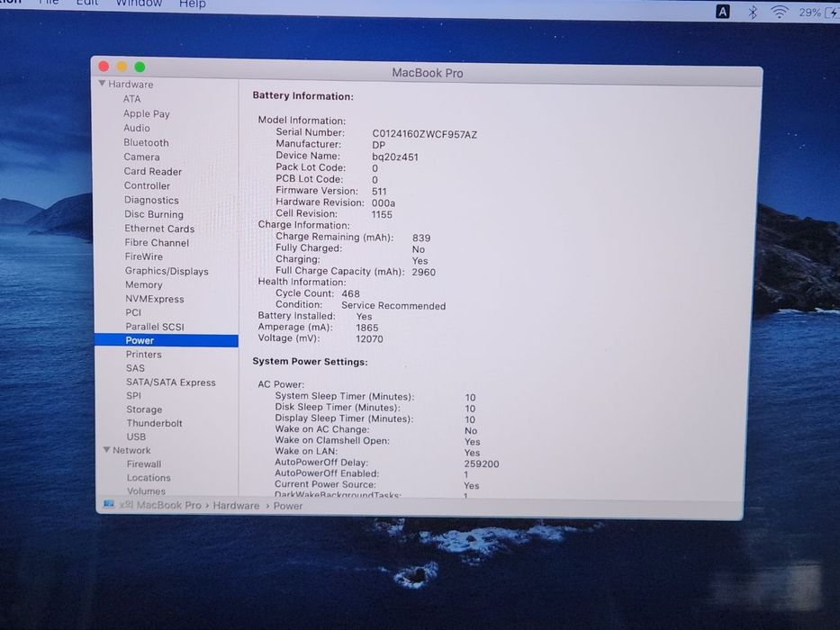The height and width of the screenshot is (630, 840).
Task: Click Power in the path bar
Action: coord(288,506)
